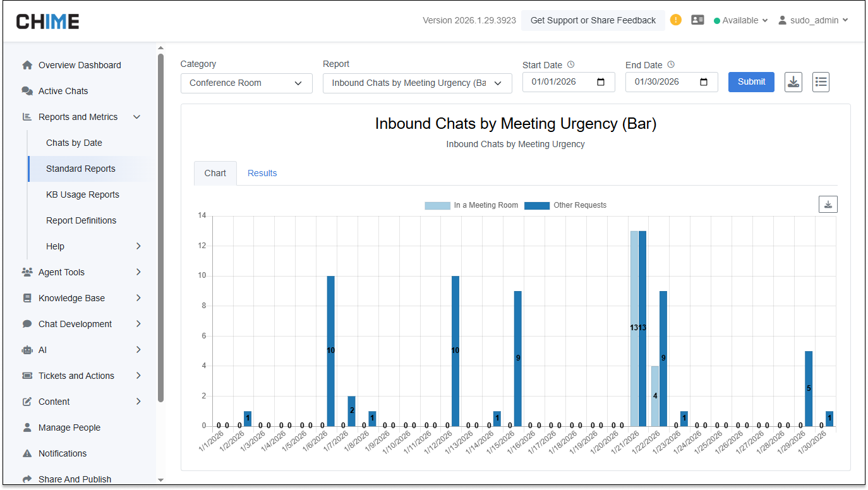The width and height of the screenshot is (868, 490).
Task: Switch to the Results tab
Action: point(262,173)
